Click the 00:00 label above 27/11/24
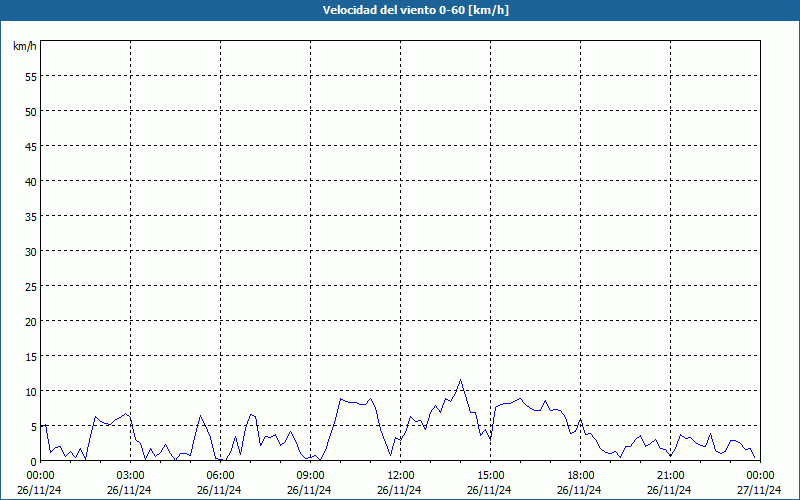 [760, 476]
